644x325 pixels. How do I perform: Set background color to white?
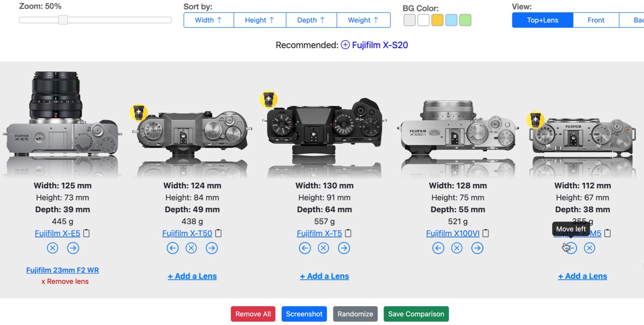pos(423,20)
